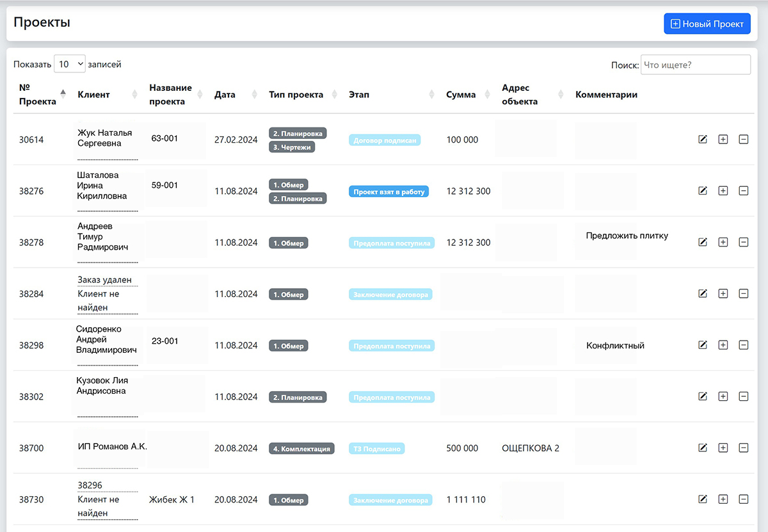768x532 pixels.
Task: Click plus icon in project 38276 row
Action: coord(723,190)
